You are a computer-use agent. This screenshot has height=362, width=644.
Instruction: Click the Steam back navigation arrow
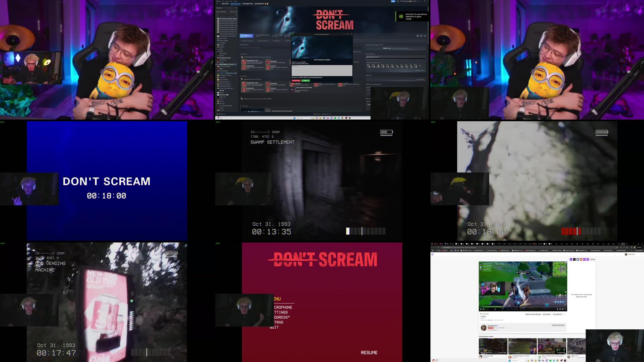(217, 4)
